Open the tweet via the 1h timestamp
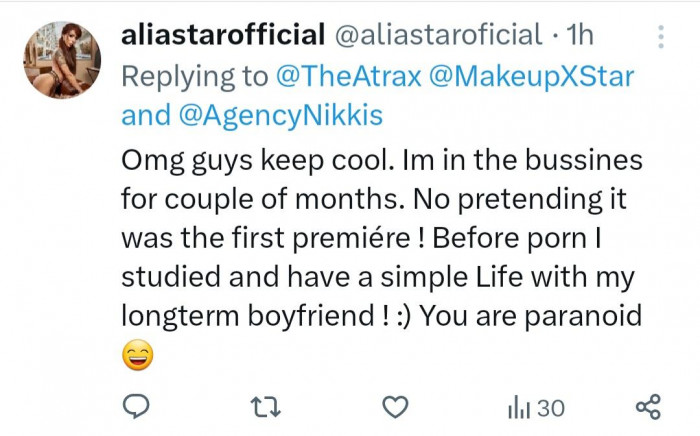The image size is (700, 436). point(580,36)
